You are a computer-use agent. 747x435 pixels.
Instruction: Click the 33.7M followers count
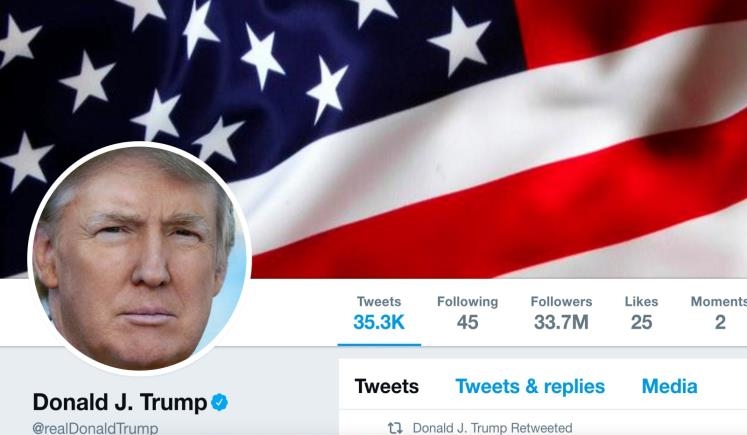[x=561, y=323]
